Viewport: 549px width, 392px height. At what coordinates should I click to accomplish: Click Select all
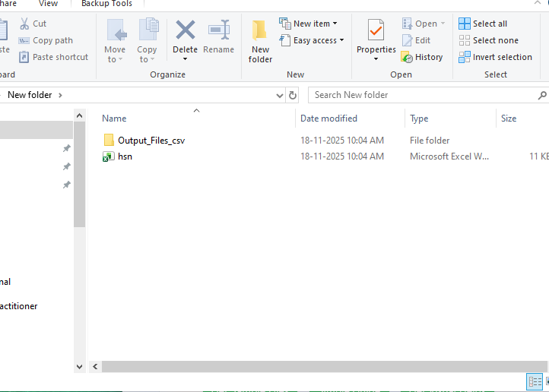click(483, 24)
